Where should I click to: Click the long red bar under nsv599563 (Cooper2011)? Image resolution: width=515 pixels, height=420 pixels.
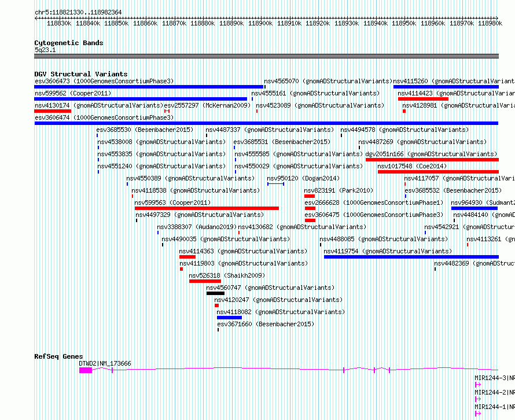pyautogui.click(x=207, y=208)
